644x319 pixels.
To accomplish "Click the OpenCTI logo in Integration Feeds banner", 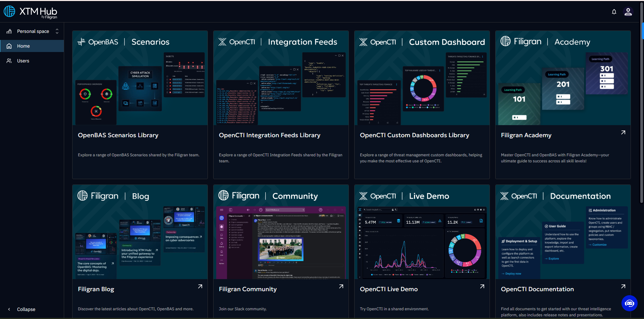I will click(x=237, y=42).
